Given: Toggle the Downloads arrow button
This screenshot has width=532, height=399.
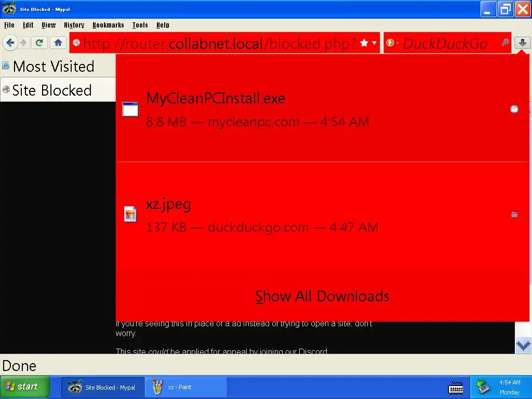Looking at the screenshot, I should pos(523,43).
